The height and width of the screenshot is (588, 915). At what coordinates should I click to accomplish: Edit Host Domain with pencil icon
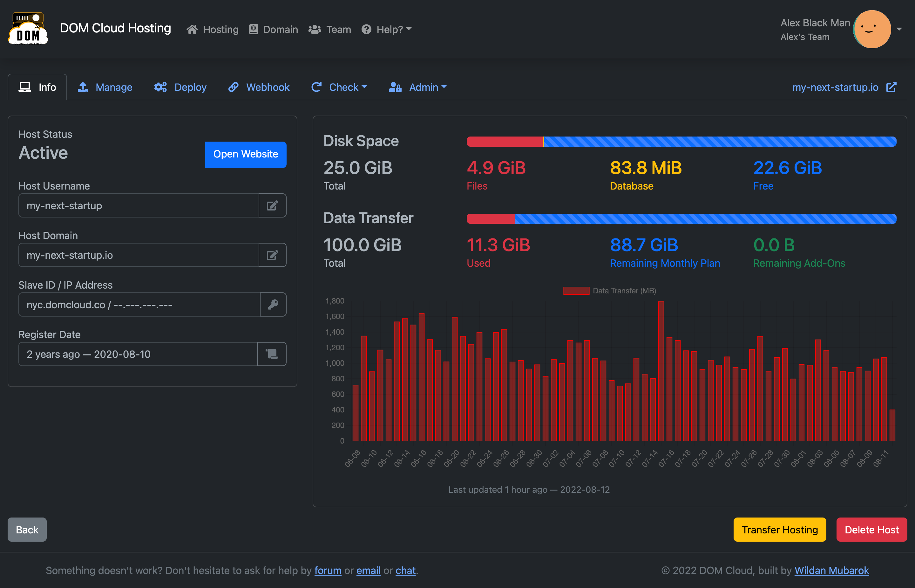(272, 255)
